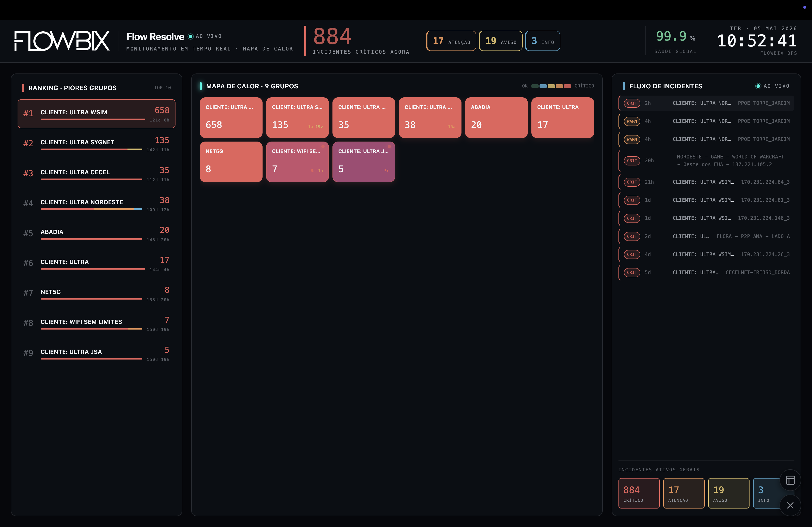
Task: Click the FLUXO DE INCIDENTES heading
Action: click(666, 86)
